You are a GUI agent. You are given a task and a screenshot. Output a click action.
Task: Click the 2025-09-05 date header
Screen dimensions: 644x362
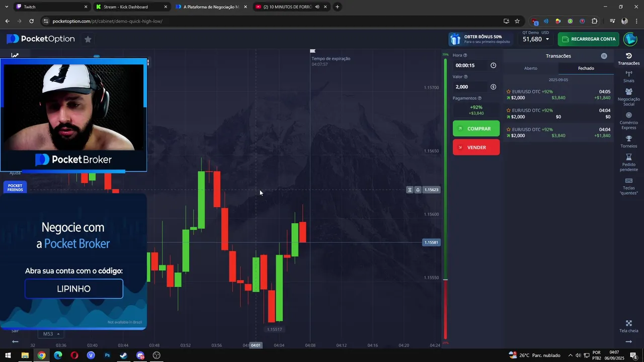point(558,80)
